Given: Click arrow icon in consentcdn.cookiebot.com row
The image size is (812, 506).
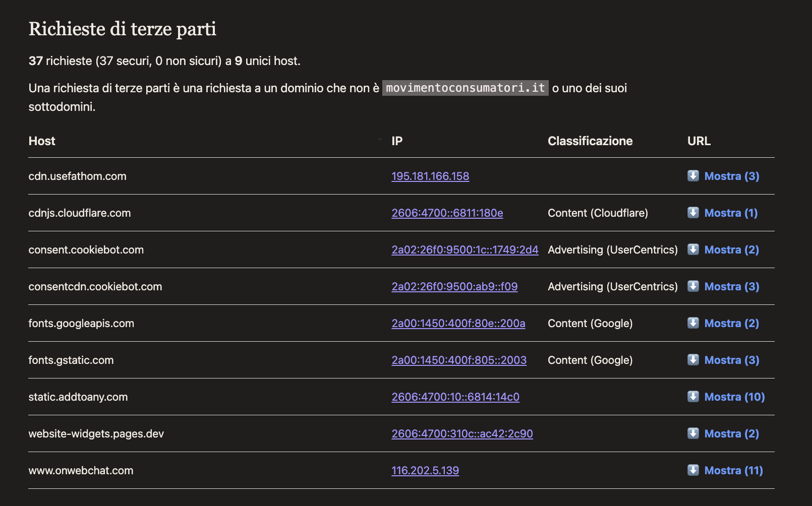Looking at the screenshot, I should [x=693, y=286].
